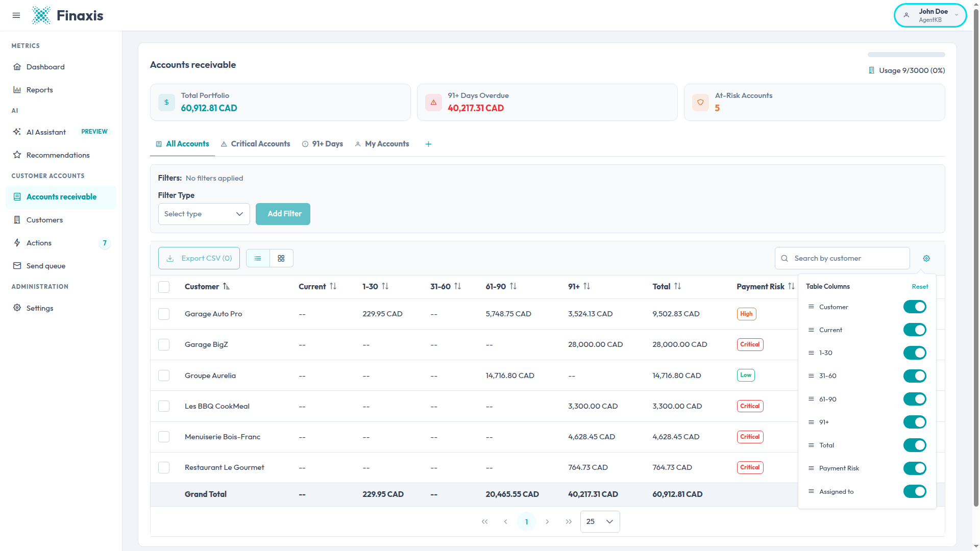Click the Add Filter button
The height and width of the screenshot is (551, 980).
283,214
